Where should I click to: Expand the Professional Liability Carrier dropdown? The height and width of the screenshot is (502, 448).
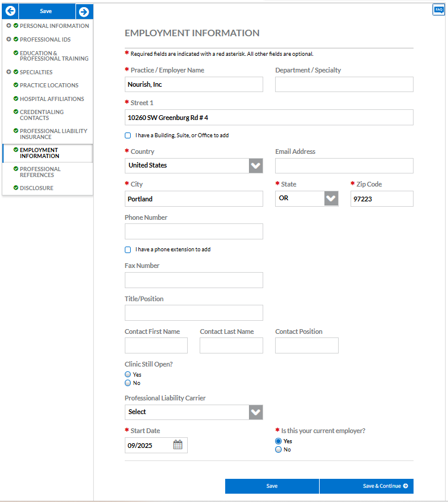255,412
